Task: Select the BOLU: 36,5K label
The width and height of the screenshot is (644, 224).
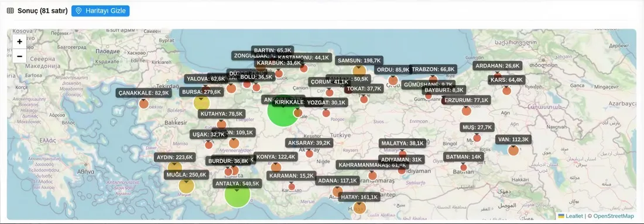Action: (256, 77)
